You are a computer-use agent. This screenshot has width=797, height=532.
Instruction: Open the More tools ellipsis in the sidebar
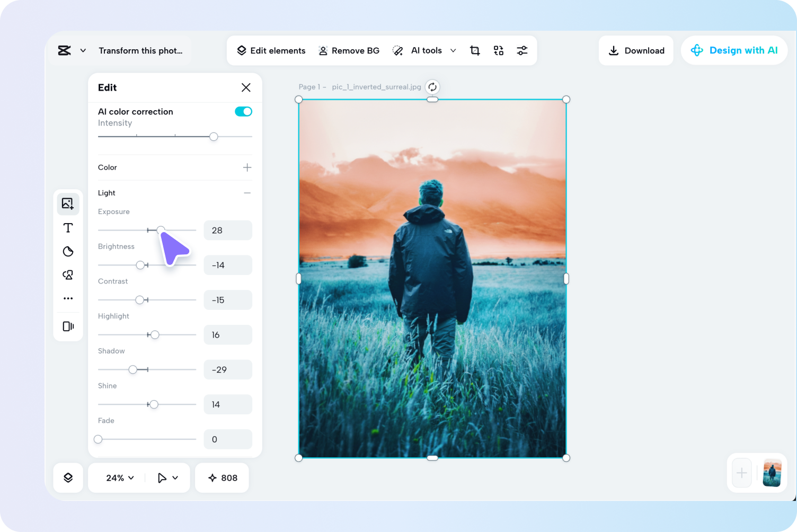tap(68, 298)
